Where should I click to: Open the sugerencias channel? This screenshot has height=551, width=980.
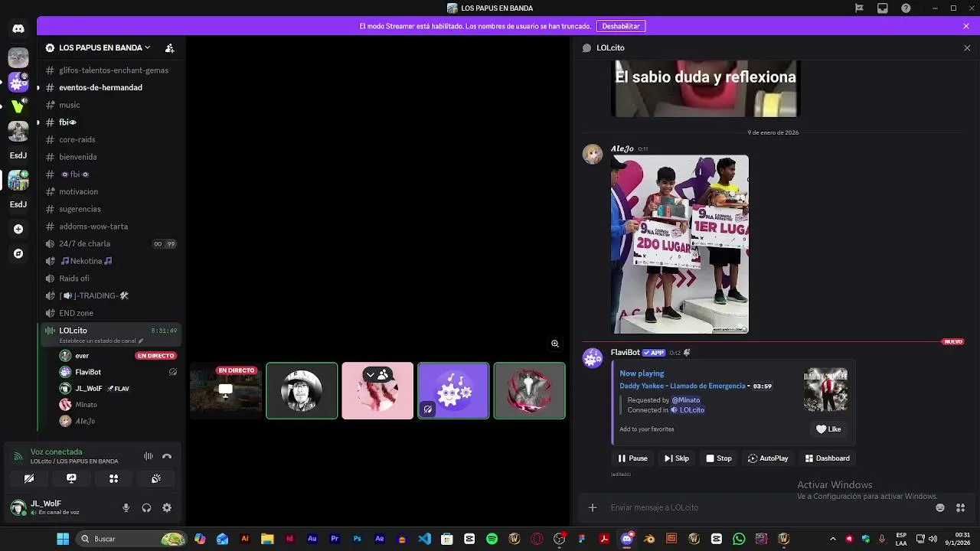(x=109, y=209)
